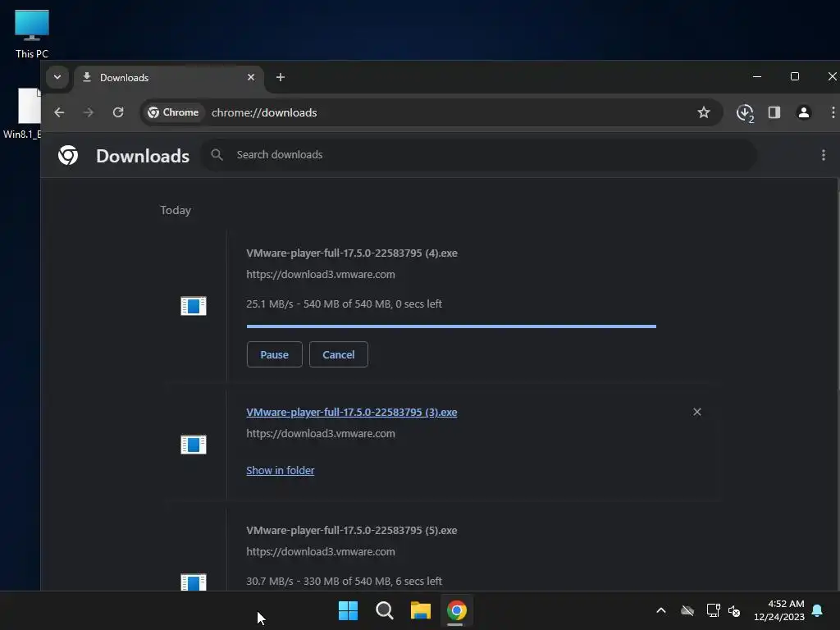Select the This PC desktop icon

(x=32, y=34)
